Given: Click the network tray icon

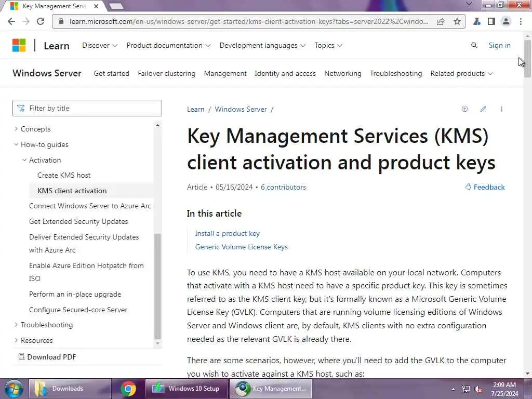Looking at the screenshot, I should (x=466, y=389).
